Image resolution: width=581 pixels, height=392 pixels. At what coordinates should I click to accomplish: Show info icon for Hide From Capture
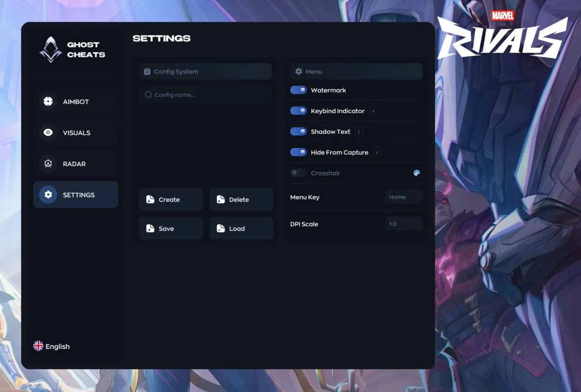pyautogui.click(x=377, y=152)
